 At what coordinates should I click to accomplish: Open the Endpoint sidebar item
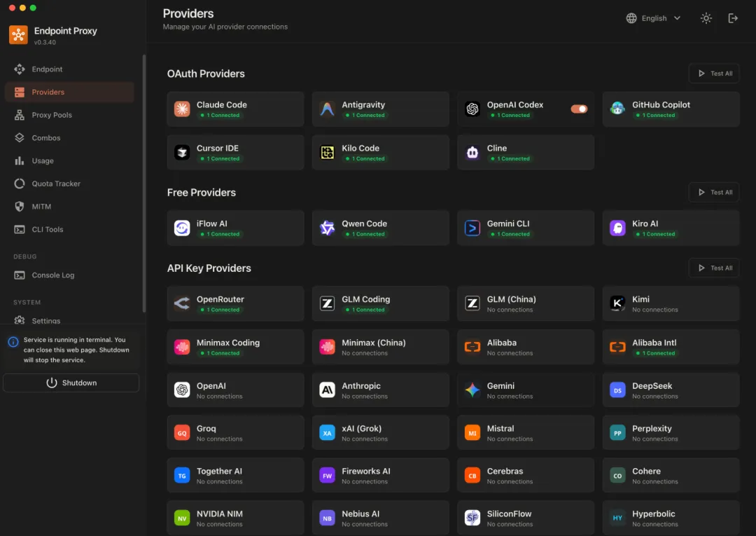(69, 69)
